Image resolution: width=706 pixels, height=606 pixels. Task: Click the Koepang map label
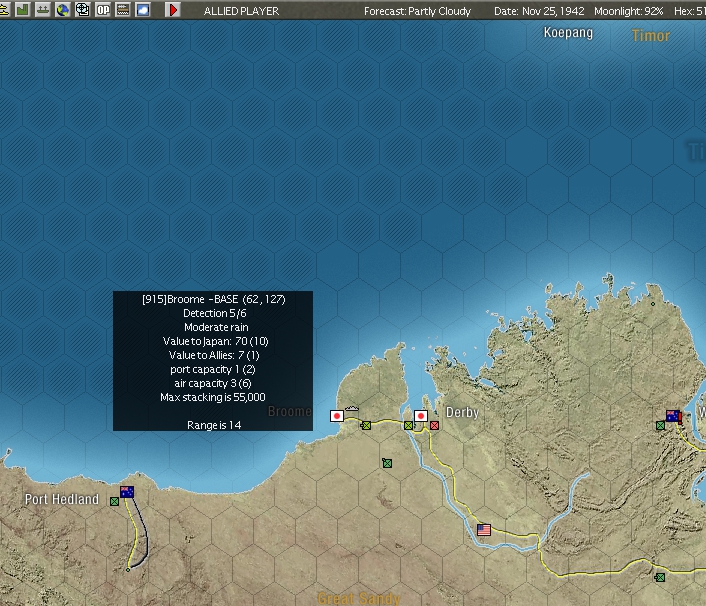point(568,33)
